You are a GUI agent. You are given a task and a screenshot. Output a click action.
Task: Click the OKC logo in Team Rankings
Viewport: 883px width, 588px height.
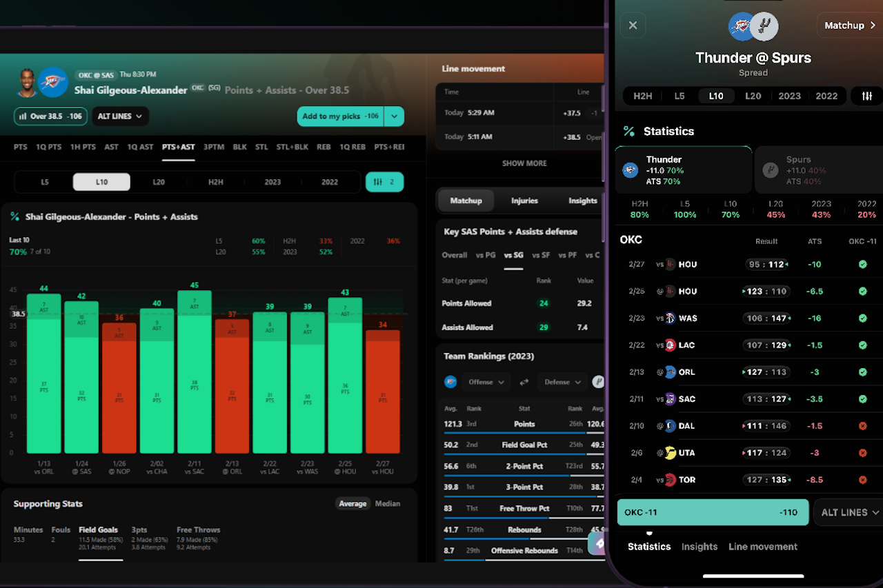(451, 381)
